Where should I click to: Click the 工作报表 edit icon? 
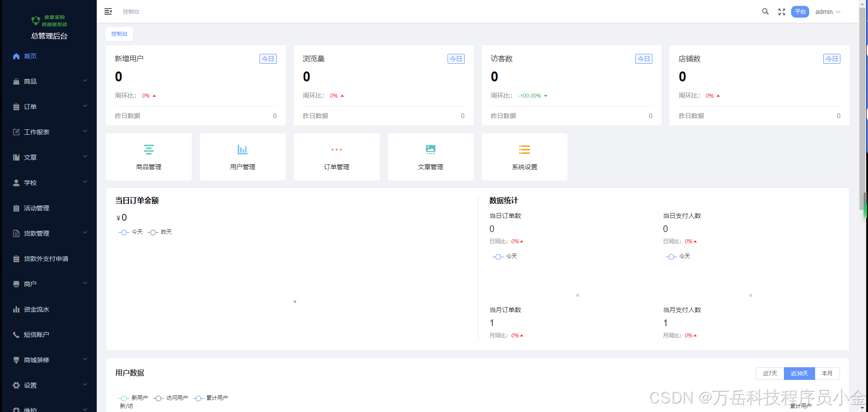pyautogui.click(x=16, y=132)
